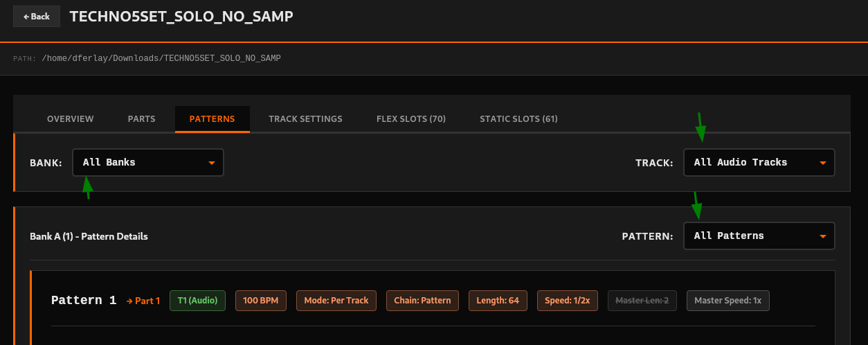Follow the Part 1 link
This screenshot has width=868, height=345.
point(143,301)
